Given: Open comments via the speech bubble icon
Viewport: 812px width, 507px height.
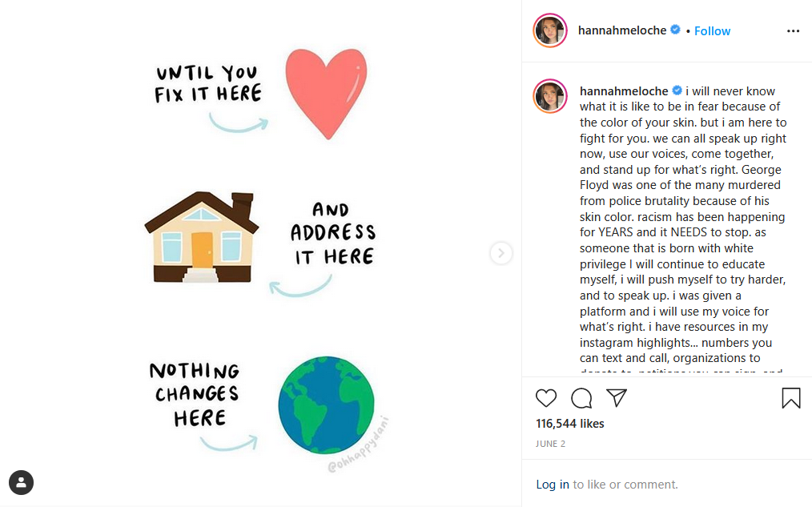Looking at the screenshot, I should coord(581,398).
